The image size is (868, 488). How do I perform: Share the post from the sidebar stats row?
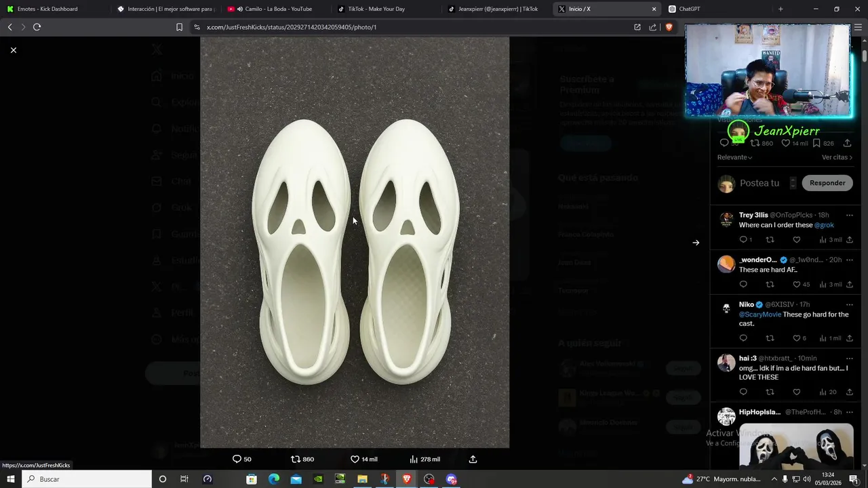847,143
